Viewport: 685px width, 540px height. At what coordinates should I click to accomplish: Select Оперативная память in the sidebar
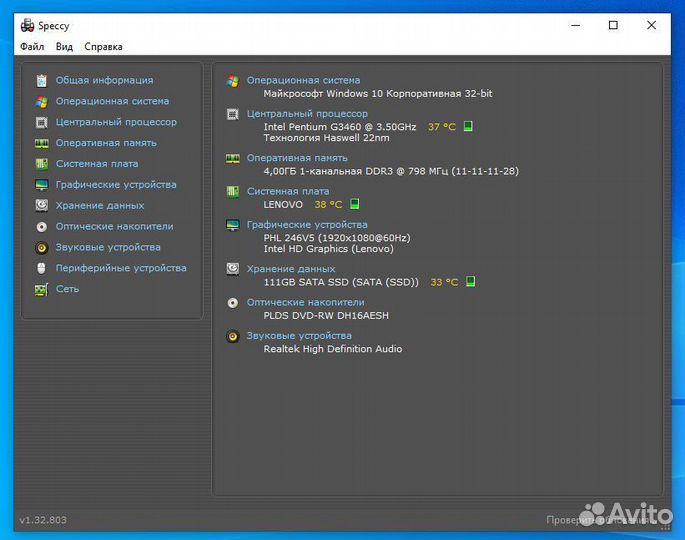click(x=106, y=143)
